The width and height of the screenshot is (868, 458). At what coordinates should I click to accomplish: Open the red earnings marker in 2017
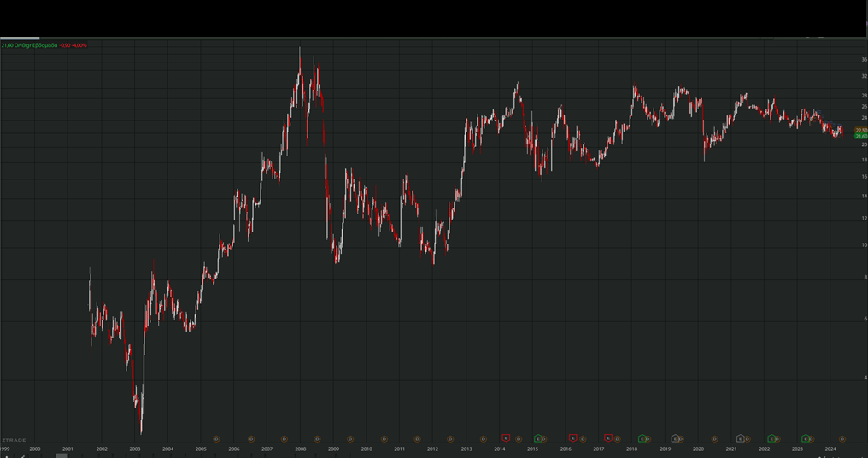pyautogui.click(x=607, y=438)
